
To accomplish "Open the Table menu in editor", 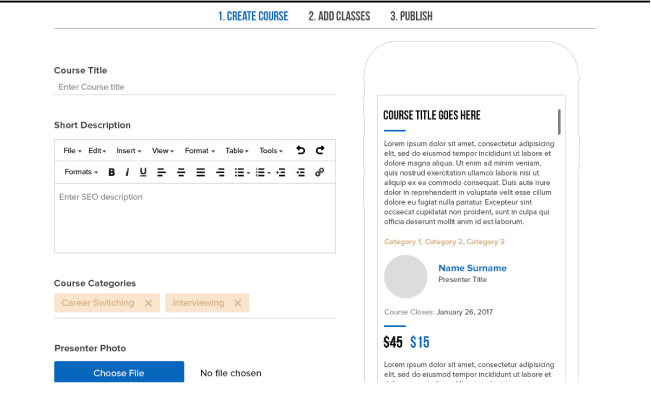I will [237, 151].
